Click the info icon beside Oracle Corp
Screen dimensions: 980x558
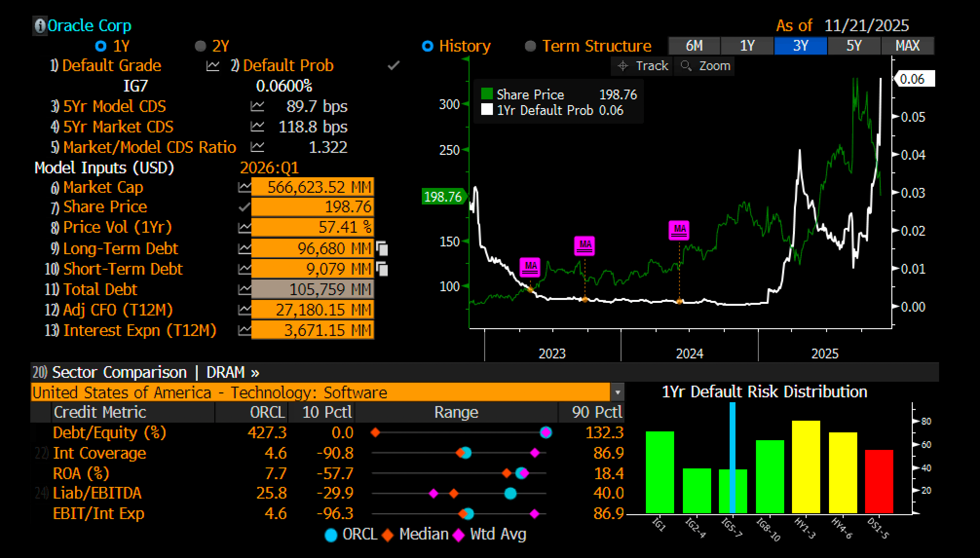click(x=39, y=26)
